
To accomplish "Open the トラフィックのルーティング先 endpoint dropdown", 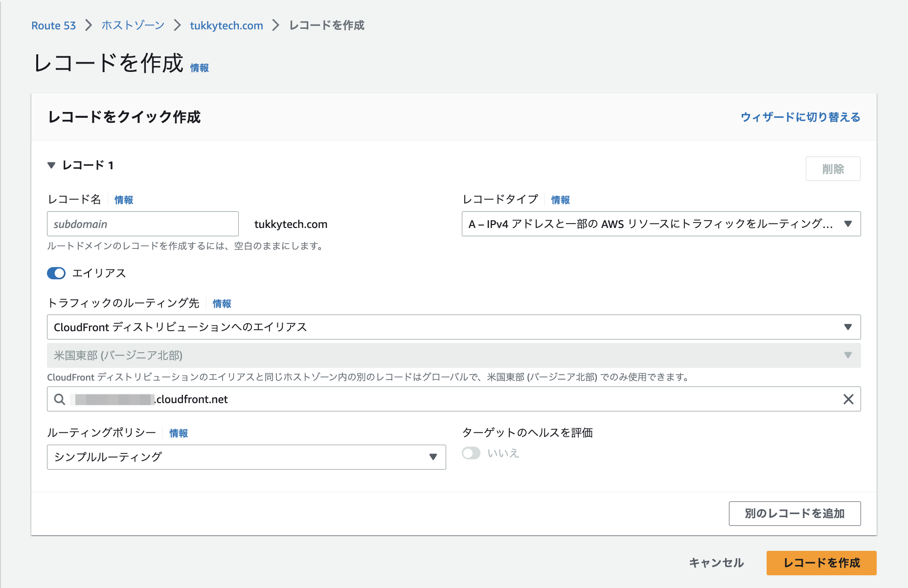I will [x=454, y=327].
